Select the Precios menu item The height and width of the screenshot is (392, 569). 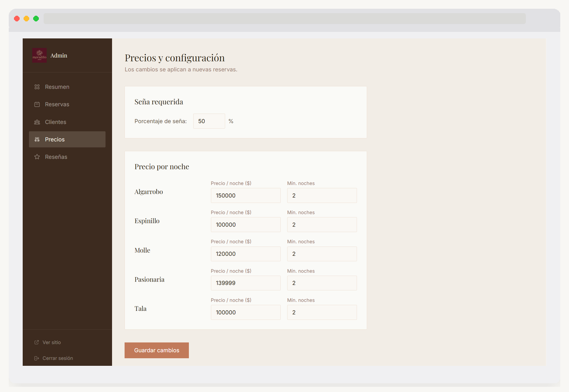[x=67, y=139]
